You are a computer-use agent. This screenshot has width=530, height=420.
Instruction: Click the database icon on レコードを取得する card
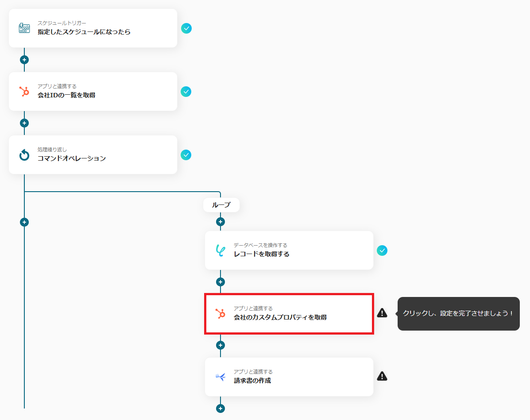click(x=221, y=250)
